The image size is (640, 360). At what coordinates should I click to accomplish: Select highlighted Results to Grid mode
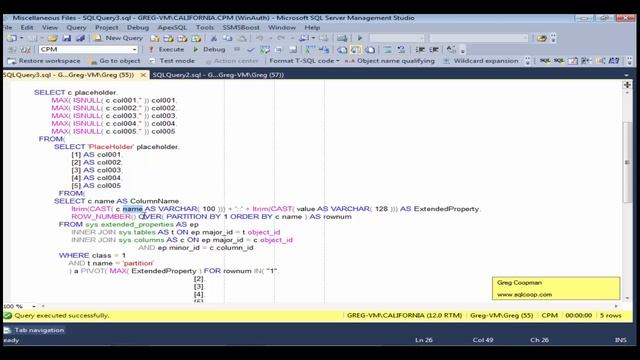[356, 50]
